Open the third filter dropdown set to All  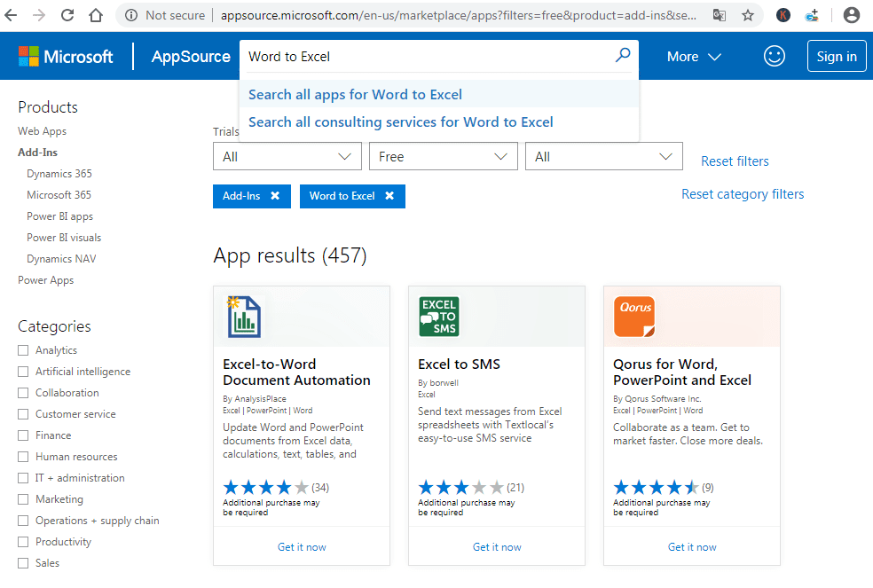pyautogui.click(x=604, y=156)
